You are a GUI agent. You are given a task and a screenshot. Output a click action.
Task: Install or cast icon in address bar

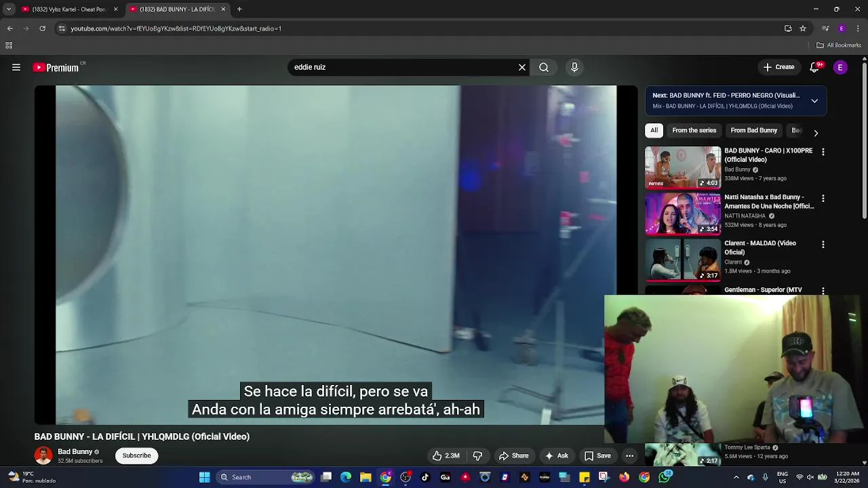tap(788, 28)
